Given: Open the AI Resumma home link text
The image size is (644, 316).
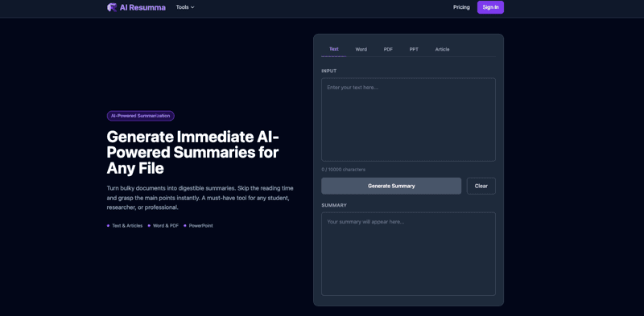Looking at the screenshot, I should tap(142, 7).
